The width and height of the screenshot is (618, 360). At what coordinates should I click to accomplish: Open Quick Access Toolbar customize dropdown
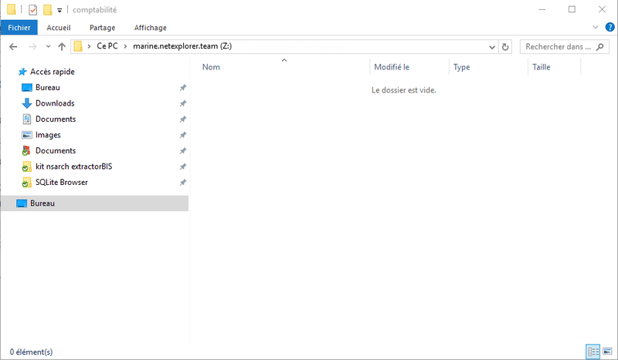coord(60,10)
